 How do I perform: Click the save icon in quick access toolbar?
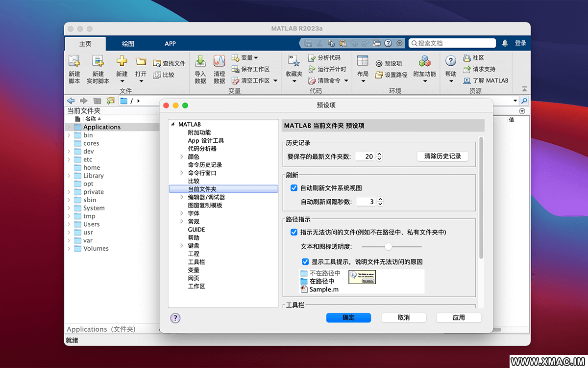point(308,43)
